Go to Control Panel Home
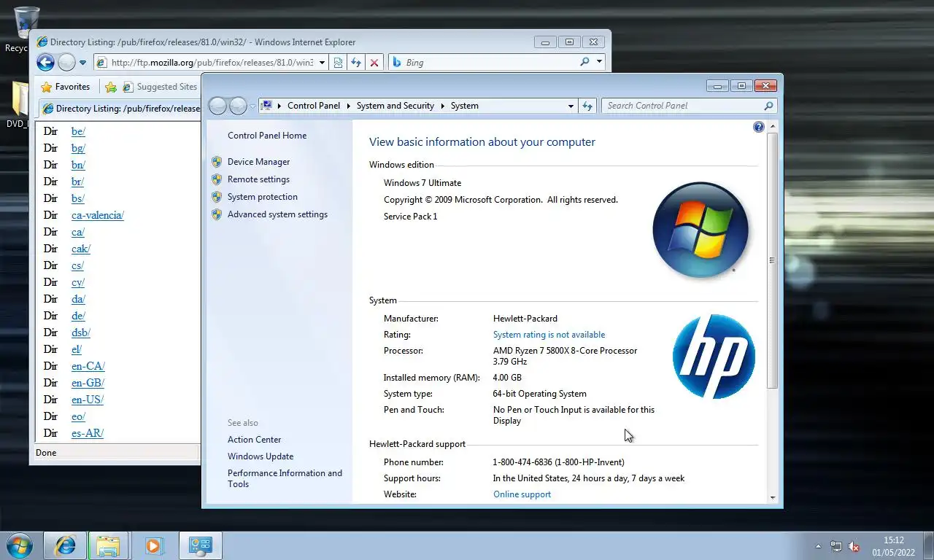The height and width of the screenshot is (560, 934). click(x=267, y=136)
